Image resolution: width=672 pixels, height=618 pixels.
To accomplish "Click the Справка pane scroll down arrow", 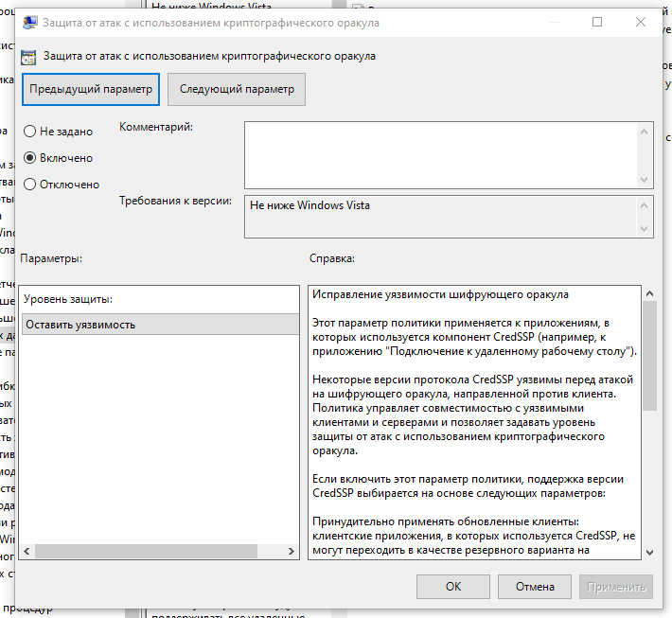I will (x=649, y=553).
